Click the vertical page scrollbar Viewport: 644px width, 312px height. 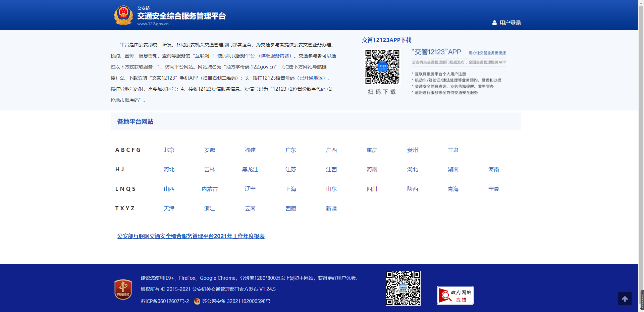641,151
